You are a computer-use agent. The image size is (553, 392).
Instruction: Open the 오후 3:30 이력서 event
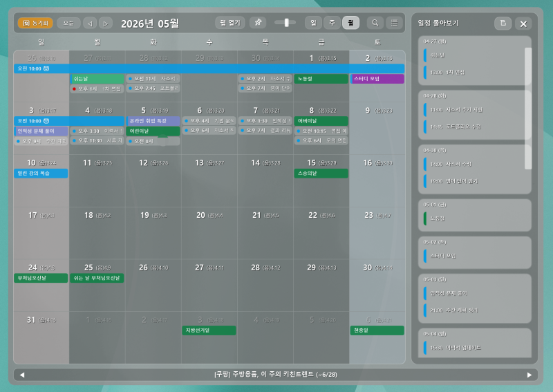[97, 131]
